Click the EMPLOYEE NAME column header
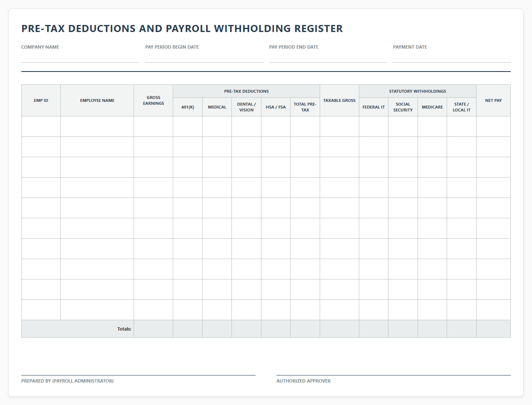Image resolution: width=532 pixels, height=405 pixels. click(x=97, y=101)
